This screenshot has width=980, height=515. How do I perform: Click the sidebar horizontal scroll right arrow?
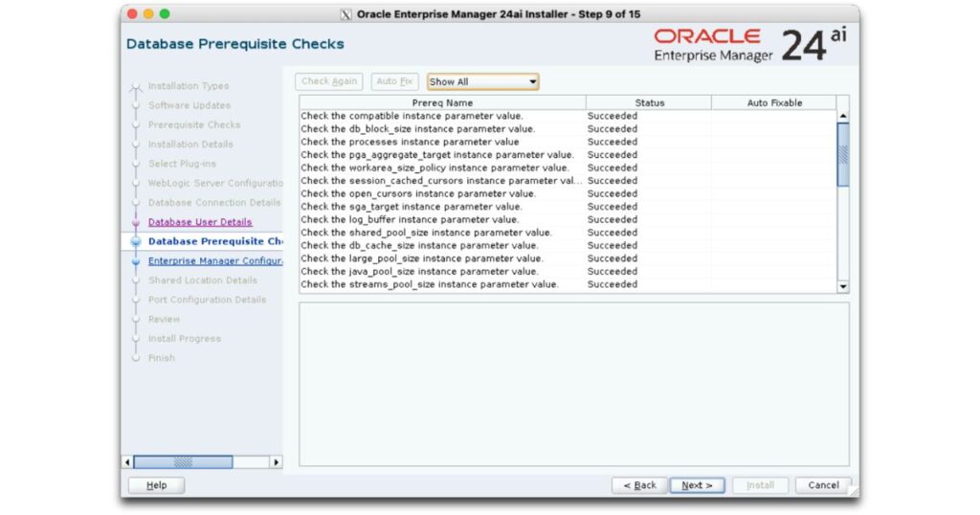tap(277, 462)
